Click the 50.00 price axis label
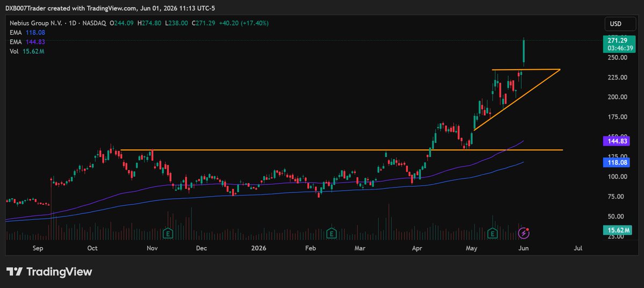Screen dimensions: 644x288 tap(616, 217)
